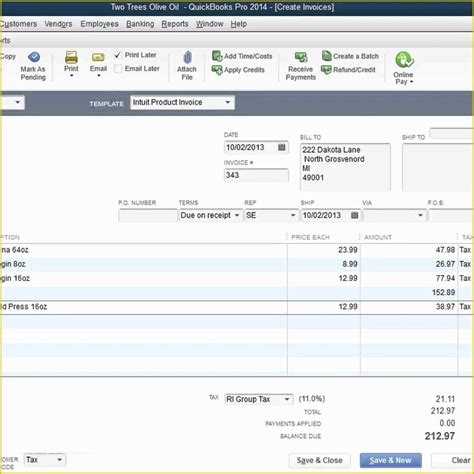Open Receive Payments icon

pos(301,57)
